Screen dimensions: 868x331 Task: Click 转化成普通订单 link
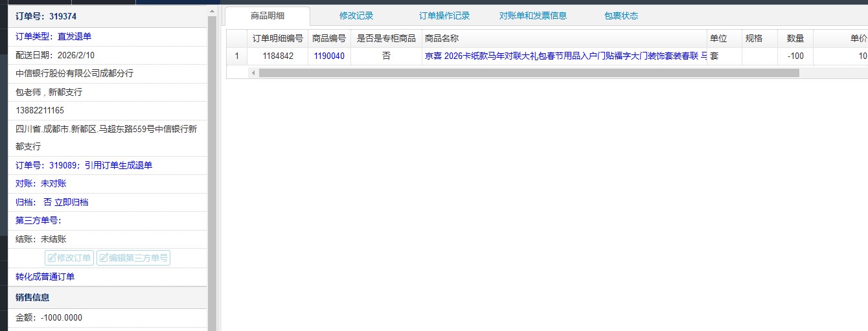coord(45,277)
